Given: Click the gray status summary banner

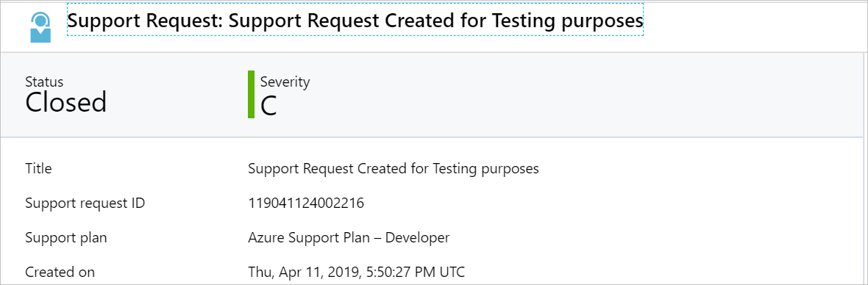Looking at the screenshot, I should (x=432, y=95).
